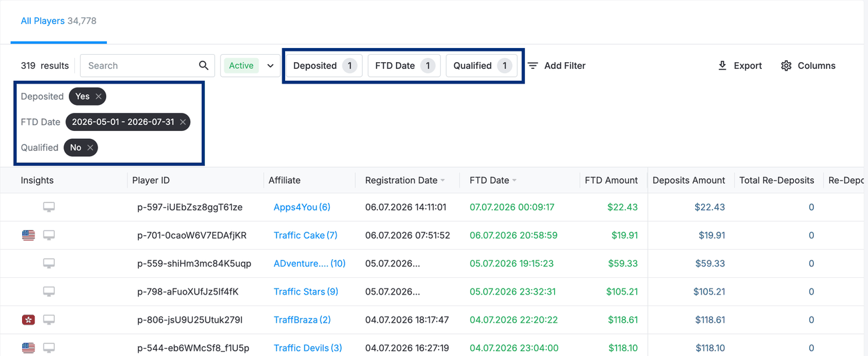This screenshot has height=356, width=868.
Task: Remove the Deposited Yes filter chip
Action: pos(99,96)
